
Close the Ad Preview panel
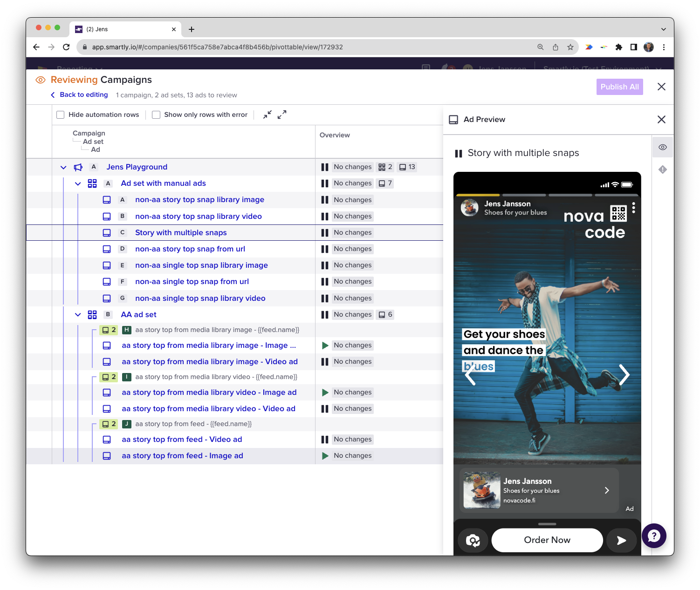click(661, 120)
